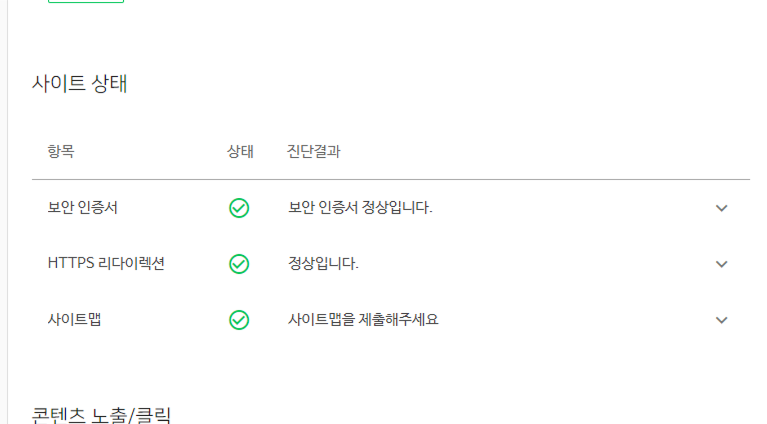Click the green check icon for 보안 인증서
The height and width of the screenshot is (424, 767).
(239, 208)
